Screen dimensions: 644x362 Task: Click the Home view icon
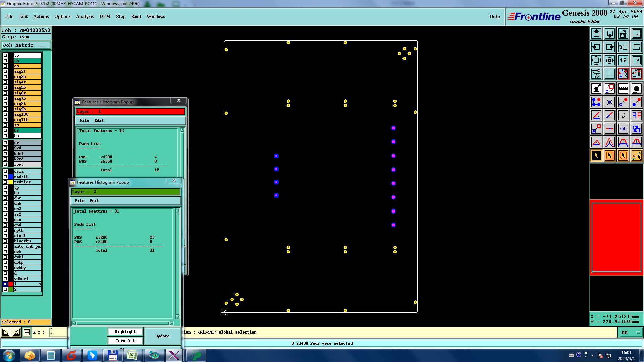(x=623, y=34)
